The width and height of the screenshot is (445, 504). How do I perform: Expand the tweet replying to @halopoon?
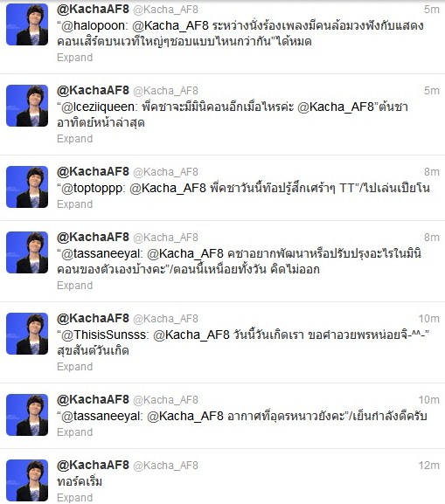tap(74, 58)
